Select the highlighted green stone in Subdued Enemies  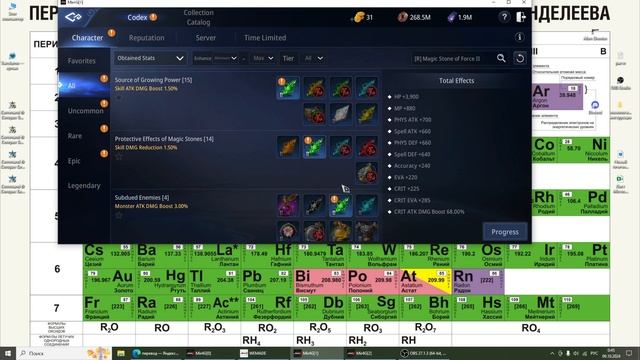(x=340, y=205)
